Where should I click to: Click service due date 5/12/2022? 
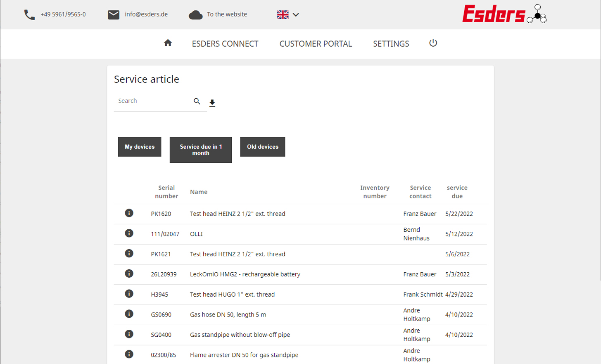pyautogui.click(x=459, y=234)
